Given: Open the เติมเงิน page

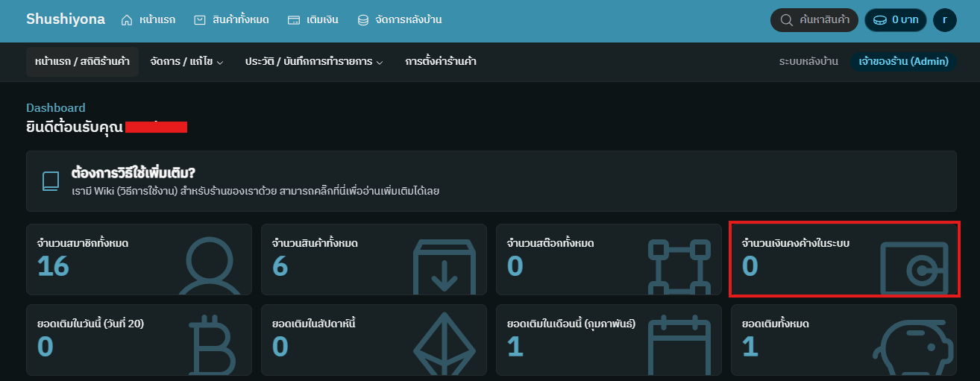Looking at the screenshot, I should 313,20.
